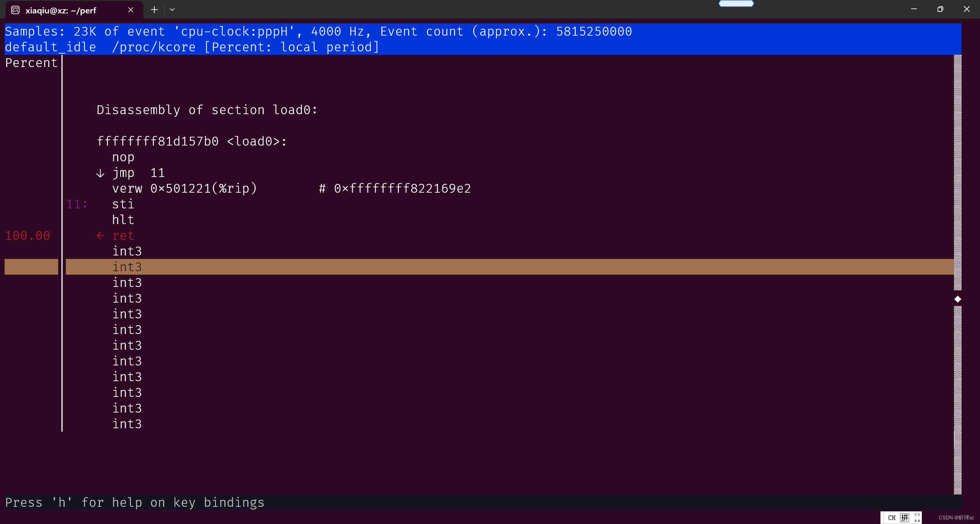The width and height of the screenshot is (980, 524).
Task: Toggle the 拼 pinyin input mode icon
Action: 905,518
